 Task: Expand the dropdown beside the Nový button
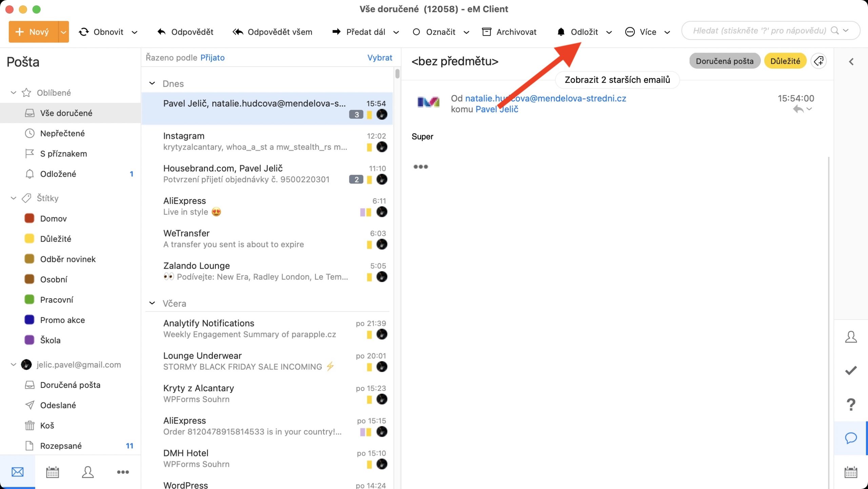(63, 32)
